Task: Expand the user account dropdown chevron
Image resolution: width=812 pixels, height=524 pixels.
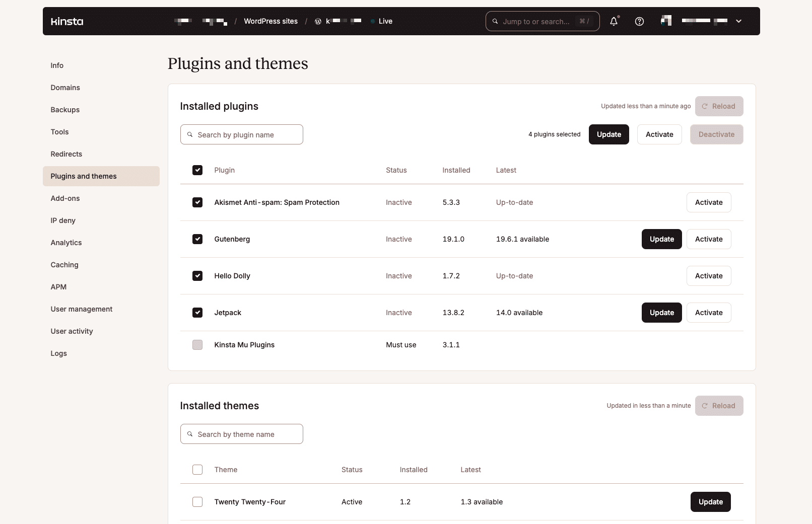Action: (738, 21)
